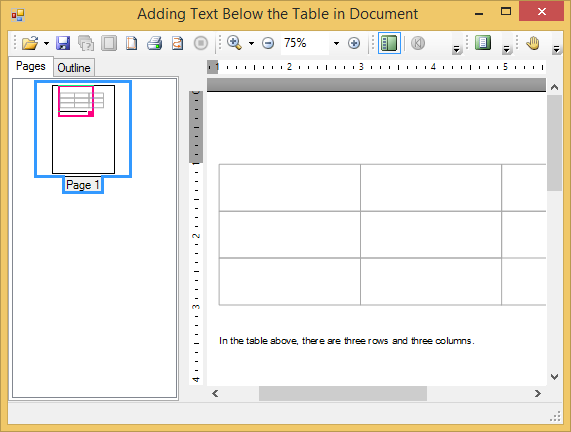571x432 pixels.
Task: Toggle the navigation pane button
Action: coord(389,43)
